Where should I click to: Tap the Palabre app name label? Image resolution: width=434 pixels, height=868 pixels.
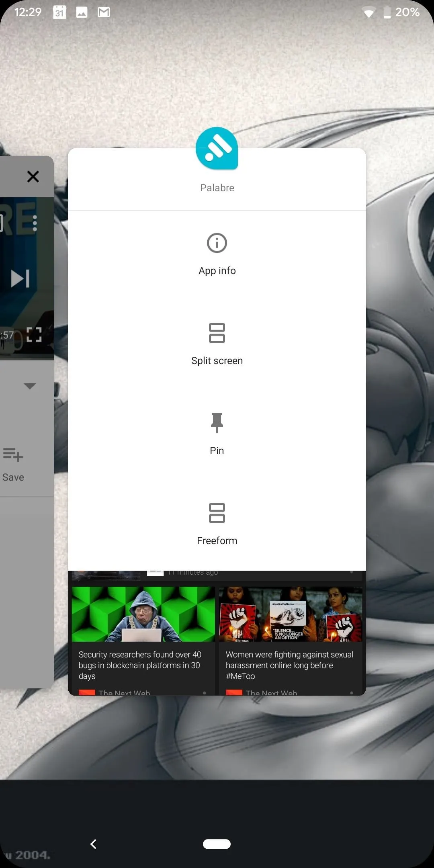pos(217,188)
